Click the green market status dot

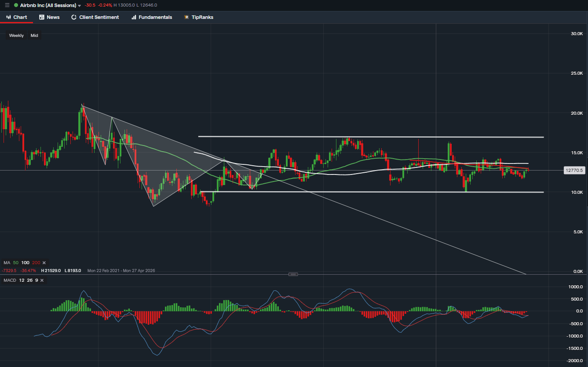pyautogui.click(x=16, y=5)
